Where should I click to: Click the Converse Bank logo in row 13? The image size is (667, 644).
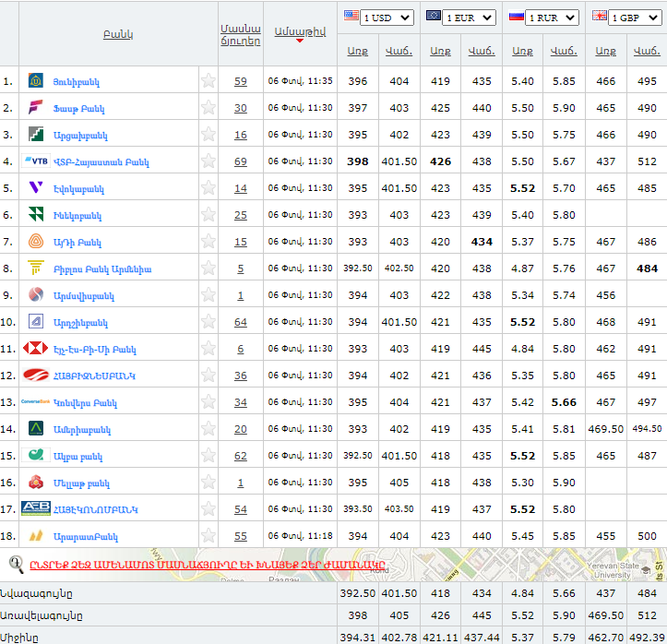point(36,401)
